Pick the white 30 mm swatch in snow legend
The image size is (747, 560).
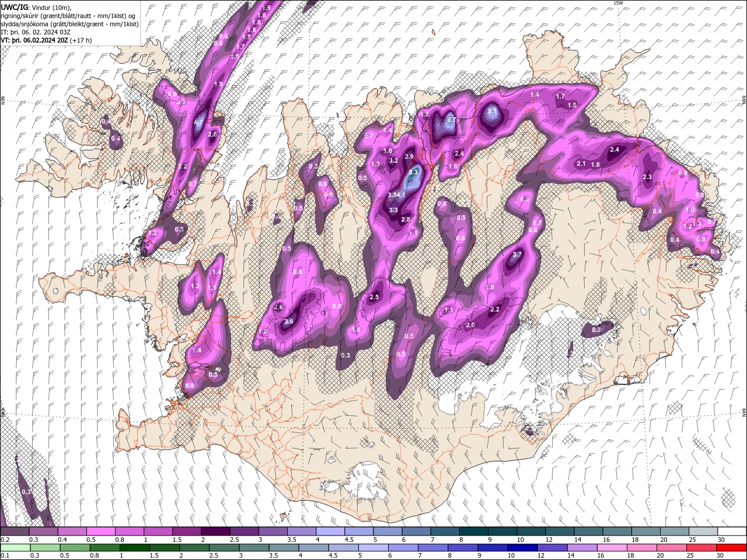(x=731, y=531)
